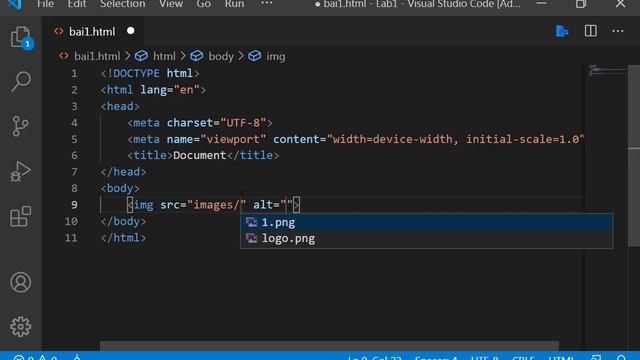Image resolution: width=640 pixels, height=360 pixels.
Task: Open the img breadcrumb segment
Action: coord(276,56)
